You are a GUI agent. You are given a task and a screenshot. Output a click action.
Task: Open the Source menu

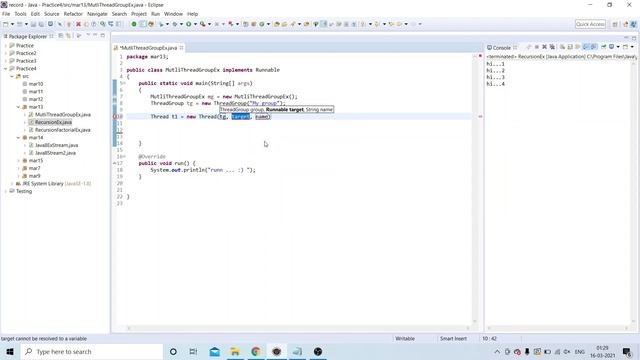[x=51, y=14]
